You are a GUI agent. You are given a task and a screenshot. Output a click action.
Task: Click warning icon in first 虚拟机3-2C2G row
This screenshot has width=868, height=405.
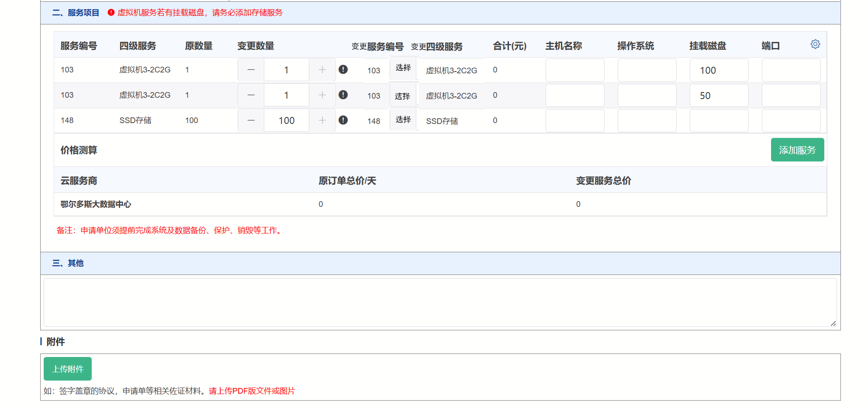(343, 69)
